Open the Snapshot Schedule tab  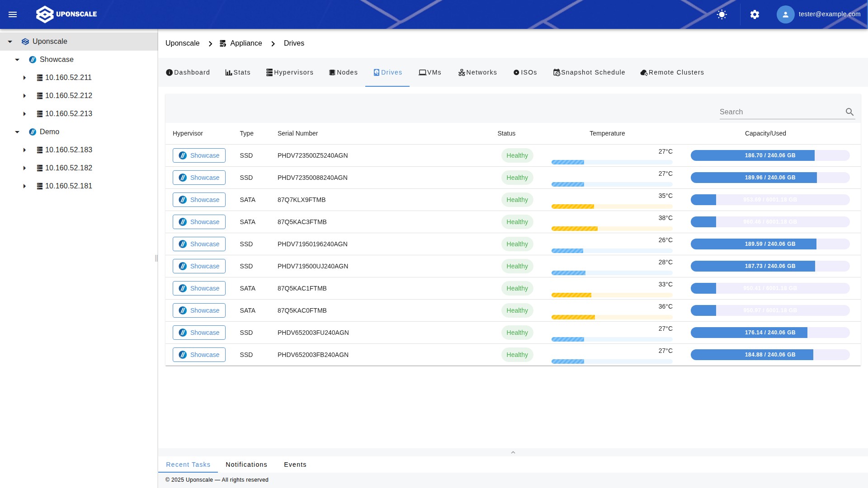589,72
